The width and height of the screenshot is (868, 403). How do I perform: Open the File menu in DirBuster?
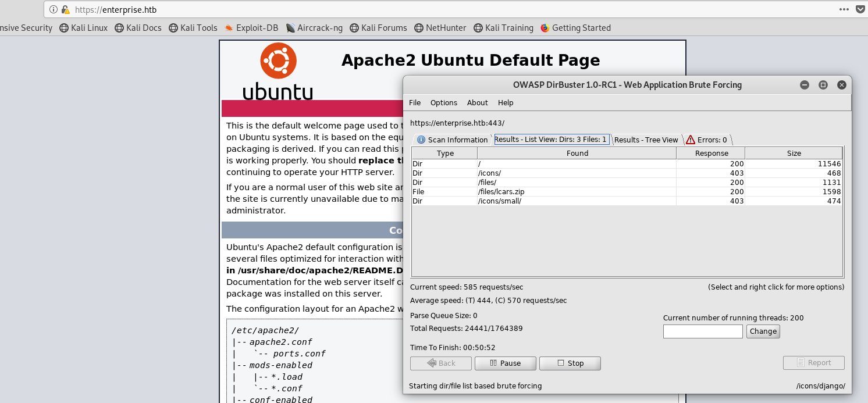415,103
